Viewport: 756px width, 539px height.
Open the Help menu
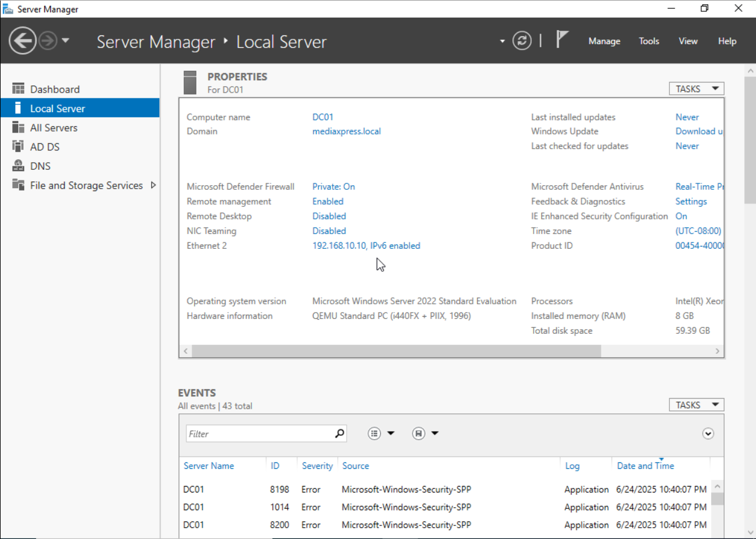pos(727,41)
